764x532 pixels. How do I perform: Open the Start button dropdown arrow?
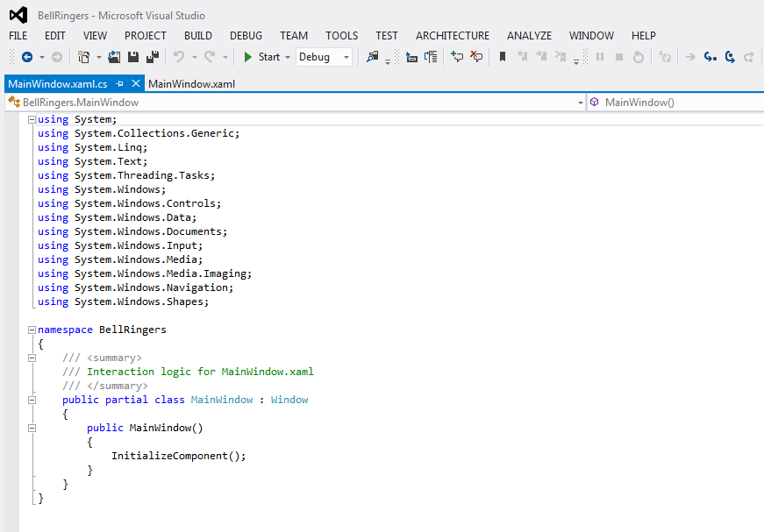(x=288, y=58)
